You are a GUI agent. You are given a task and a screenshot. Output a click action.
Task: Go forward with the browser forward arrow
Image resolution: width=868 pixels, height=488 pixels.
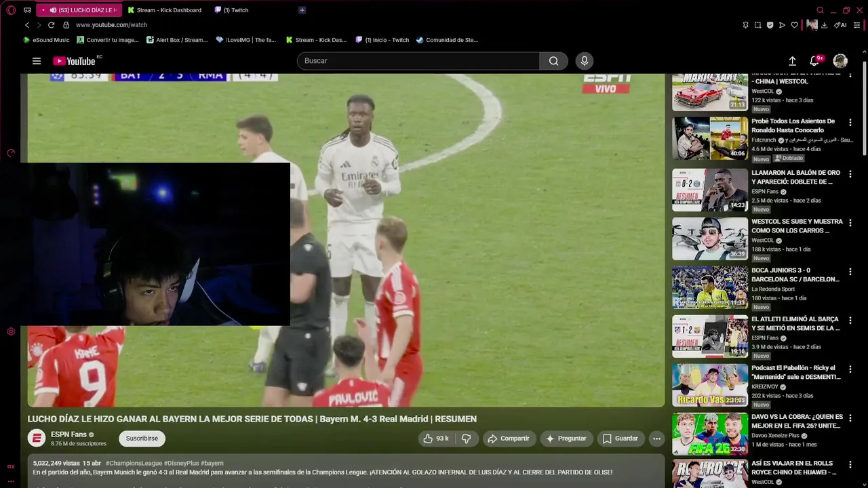pyautogui.click(x=39, y=25)
